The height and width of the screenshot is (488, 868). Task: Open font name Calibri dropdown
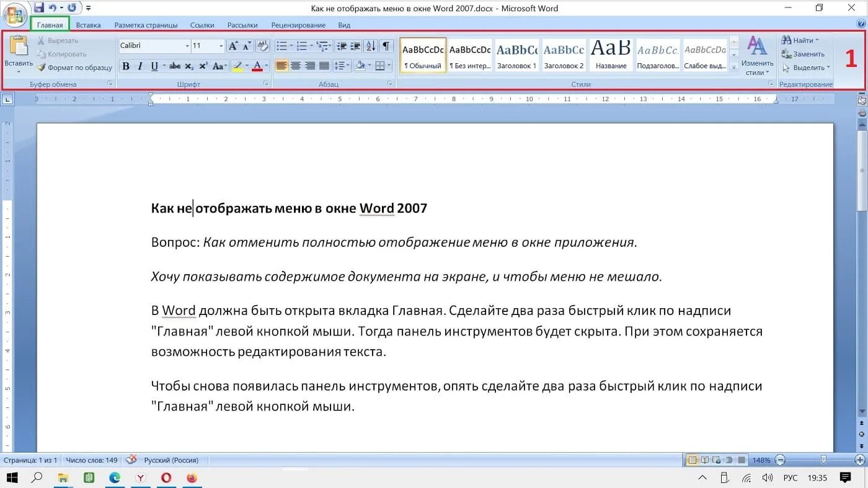pos(187,46)
